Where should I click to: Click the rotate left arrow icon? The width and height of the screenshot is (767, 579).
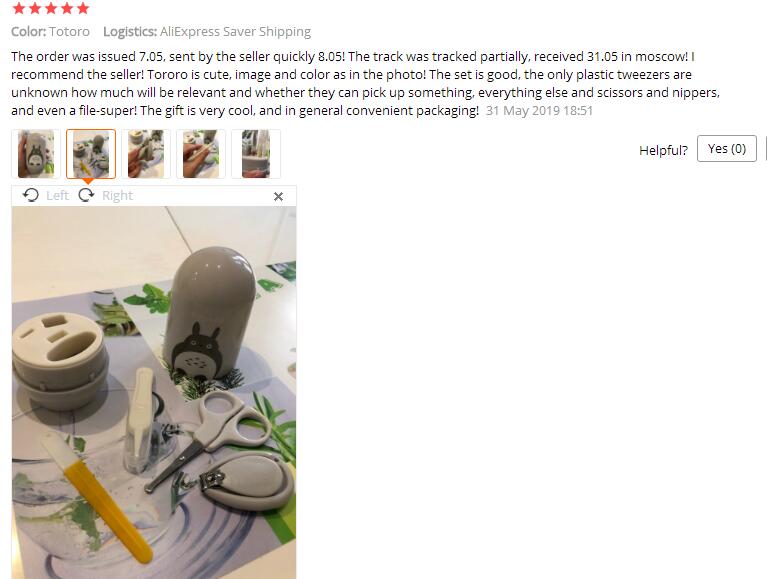(30, 195)
